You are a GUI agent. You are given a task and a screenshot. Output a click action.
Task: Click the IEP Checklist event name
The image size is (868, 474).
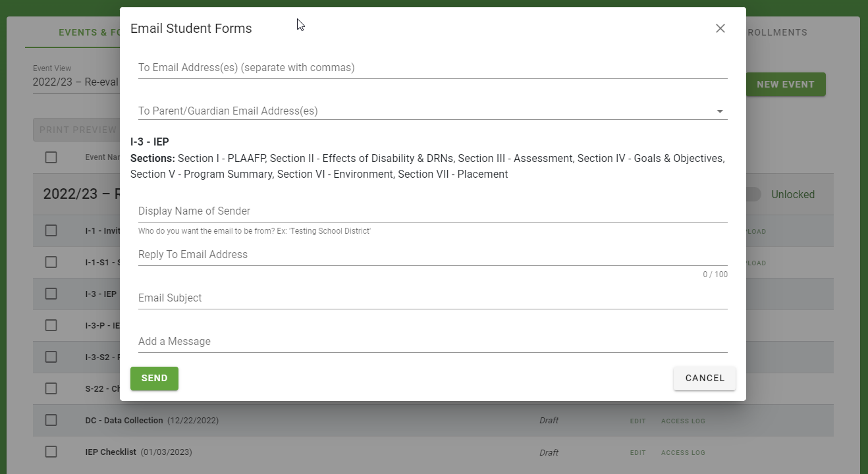tap(111, 452)
